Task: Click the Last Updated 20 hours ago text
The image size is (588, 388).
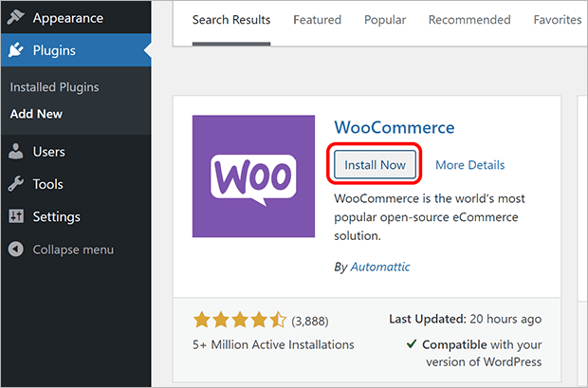Action: click(465, 319)
